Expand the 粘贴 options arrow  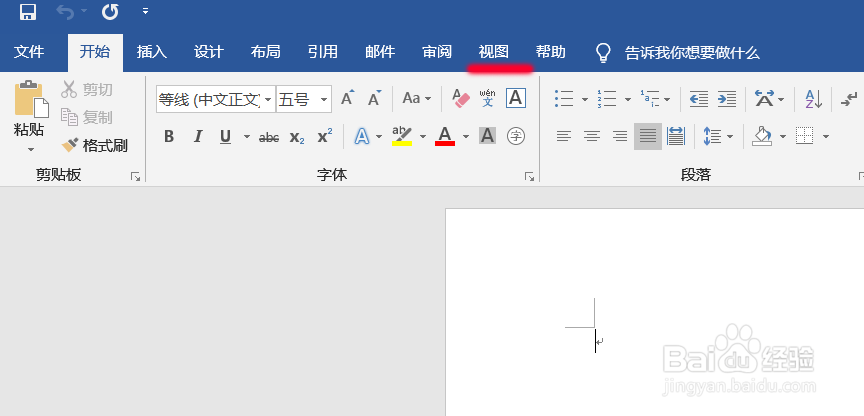31,149
